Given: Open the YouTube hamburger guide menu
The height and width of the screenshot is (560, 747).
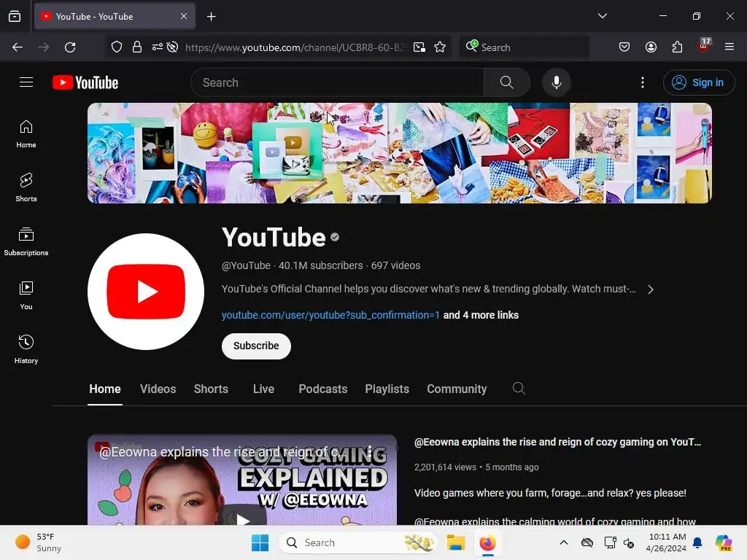Looking at the screenshot, I should 26,82.
